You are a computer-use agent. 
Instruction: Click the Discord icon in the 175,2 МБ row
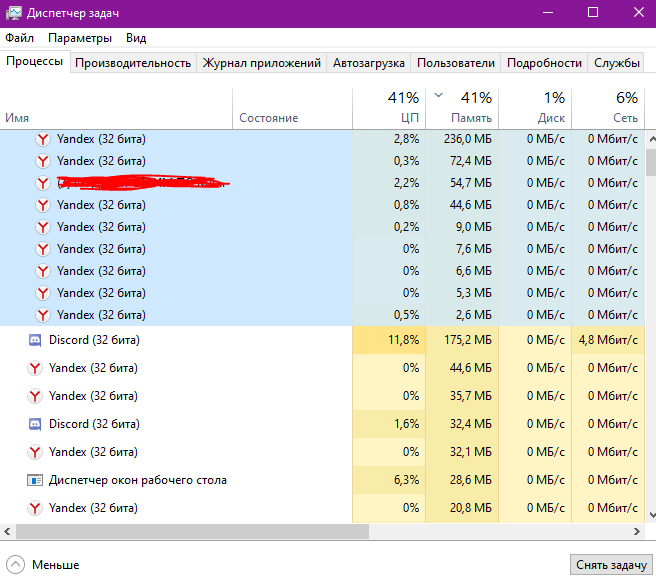35,340
